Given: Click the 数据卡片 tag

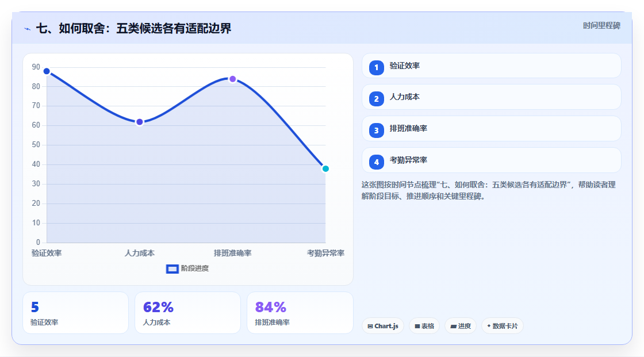Looking at the screenshot, I should 503,326.
